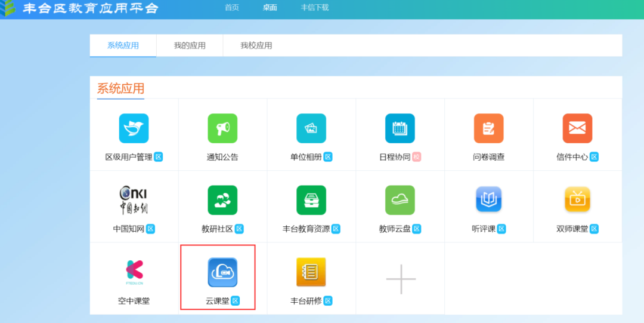Click the 听评课 label text

tap(484, 229)
